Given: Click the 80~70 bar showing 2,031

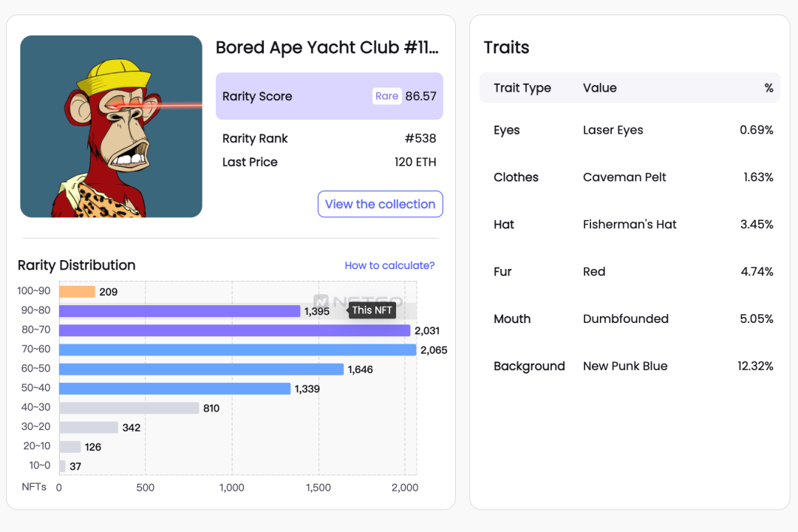Looking at the screenshot, I should coord(234,330).
